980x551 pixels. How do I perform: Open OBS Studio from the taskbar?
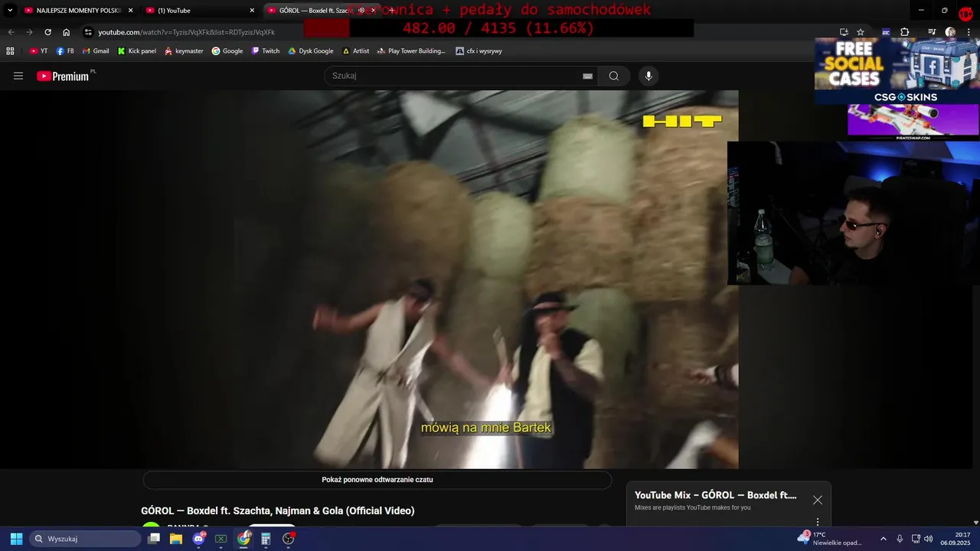click(289, 539)
